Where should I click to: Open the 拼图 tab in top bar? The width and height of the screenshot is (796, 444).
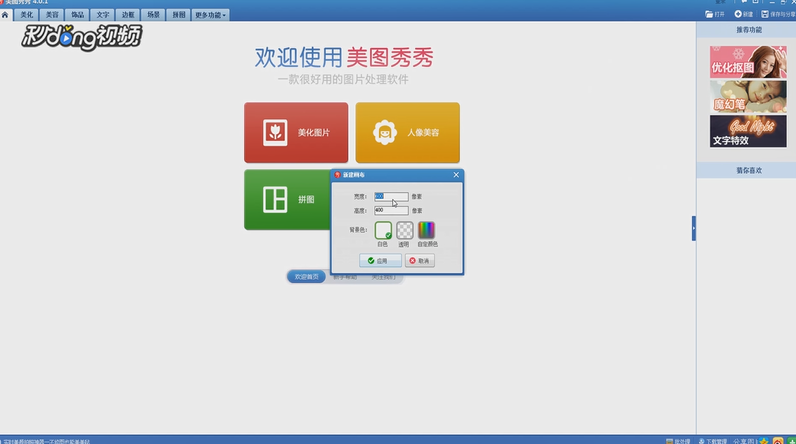click(179, 15)
